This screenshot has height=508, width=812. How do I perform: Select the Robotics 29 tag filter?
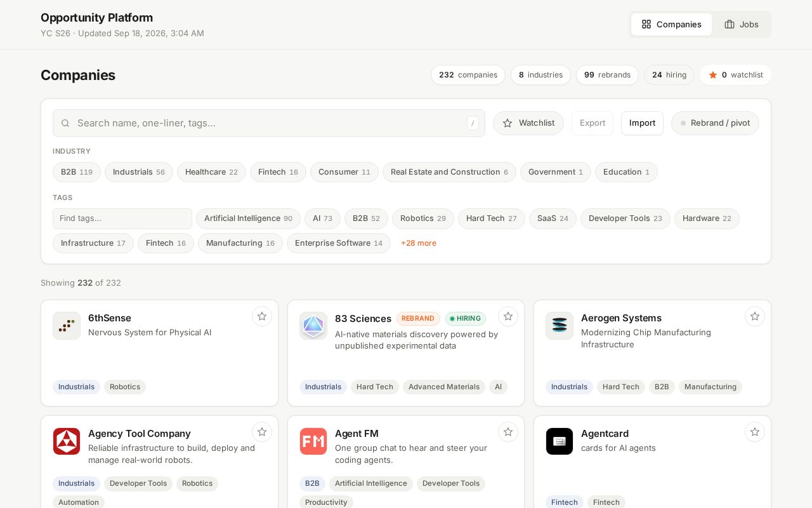point(423,218)
